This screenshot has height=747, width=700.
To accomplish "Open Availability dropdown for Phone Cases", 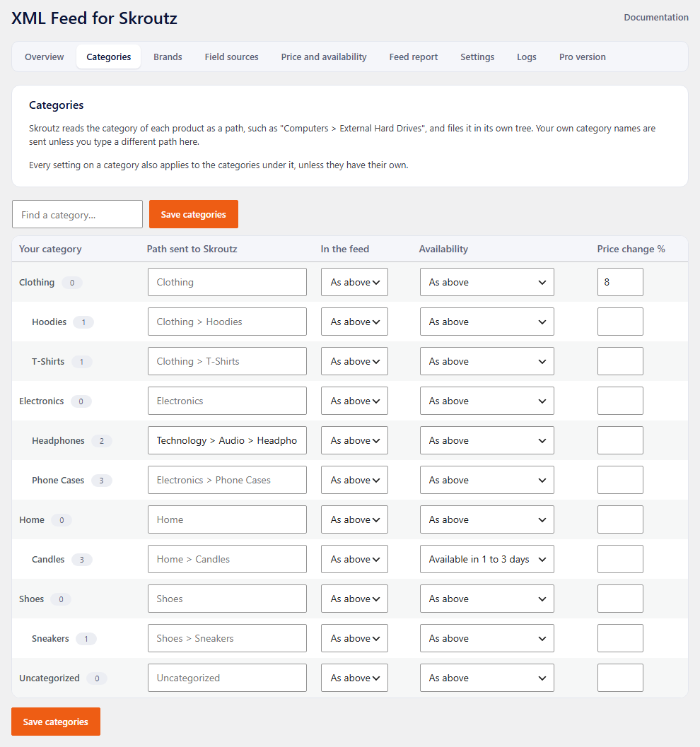I will (487, 480).
